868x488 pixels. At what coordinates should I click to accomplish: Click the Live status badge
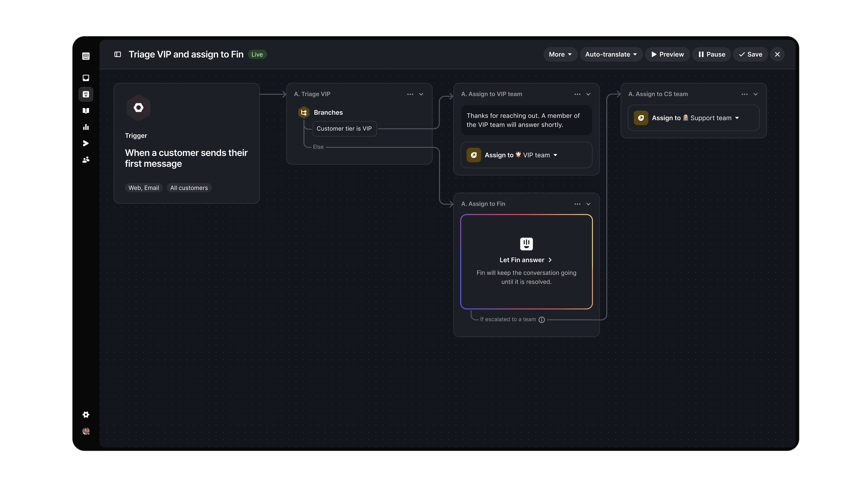257,54
